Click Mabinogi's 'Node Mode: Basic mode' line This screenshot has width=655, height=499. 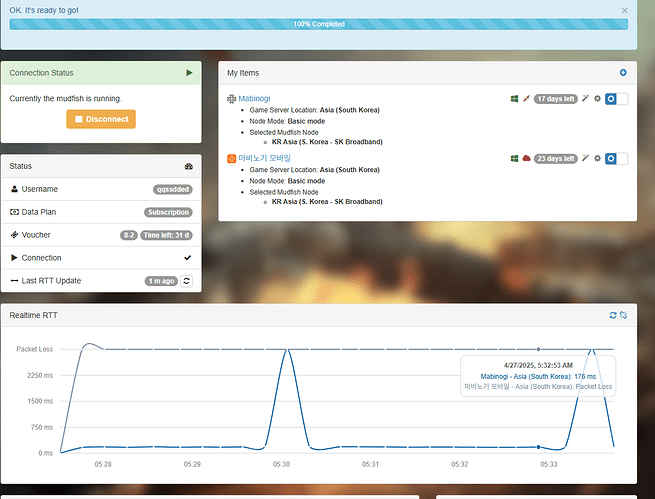287,122
